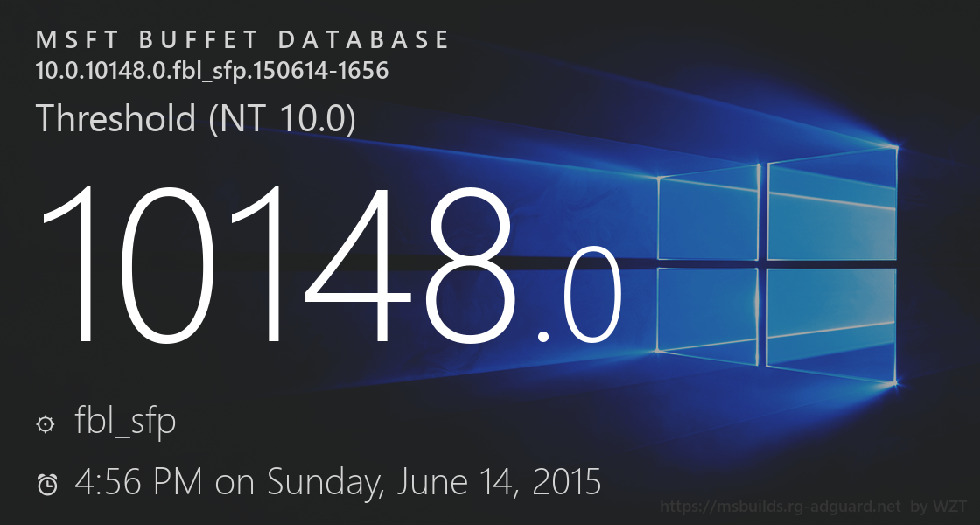Click the small ".0" revision suffix
Screen dimensions: 980x525
coord(579,297)
